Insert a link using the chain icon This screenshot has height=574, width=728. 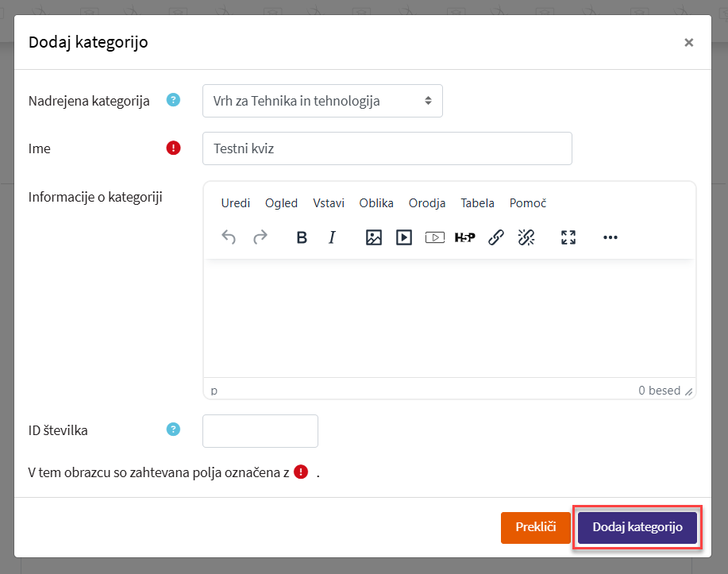point(496,237)
